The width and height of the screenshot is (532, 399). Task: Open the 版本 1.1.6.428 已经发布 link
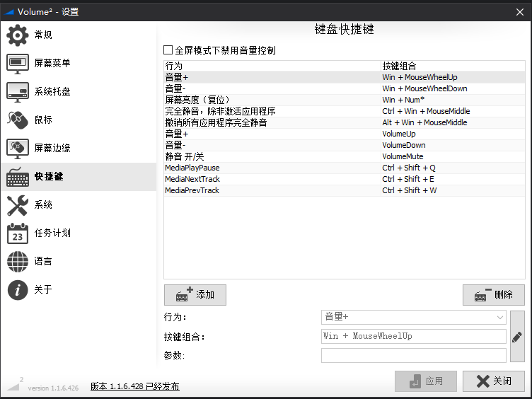point(134,386)
